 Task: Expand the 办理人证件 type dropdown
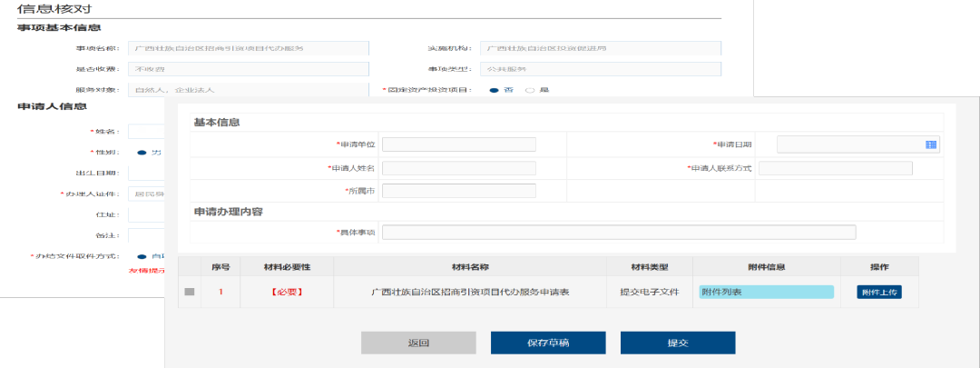click(148, 194)
